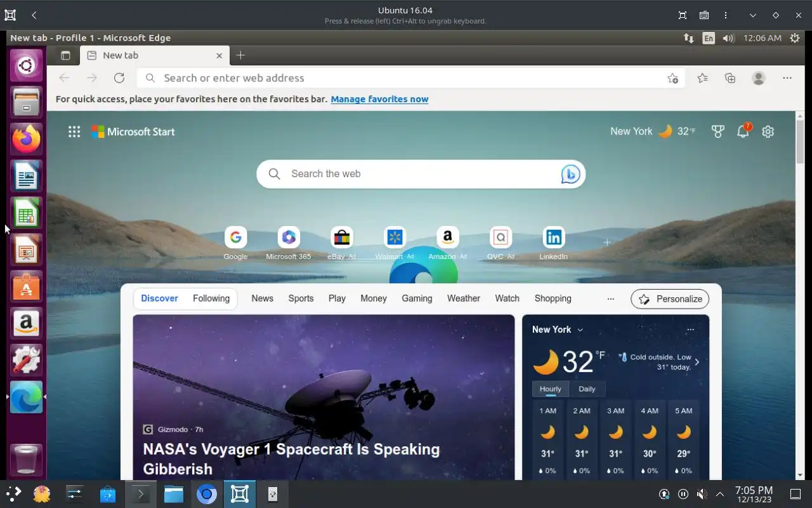This screenshot has height=508, width=812.
Task: Click the browser Back arrow
Action: [x=64, y=78]
